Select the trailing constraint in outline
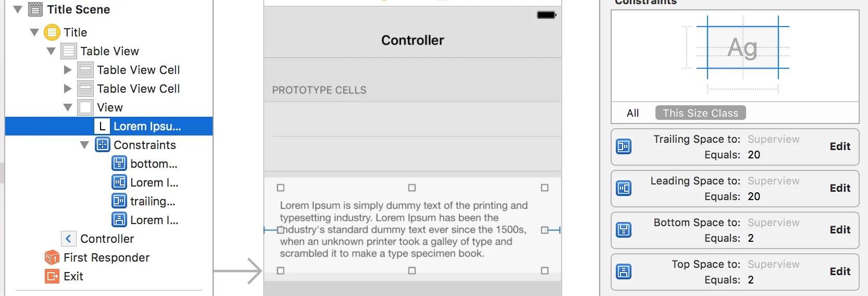Viewport: 868px width, 296px height. 152,201
